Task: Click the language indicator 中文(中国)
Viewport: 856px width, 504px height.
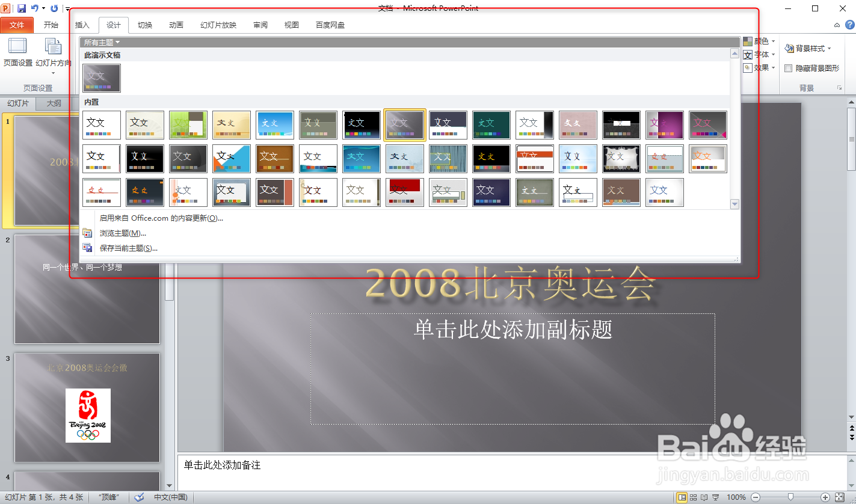Action: coord(170,497)
